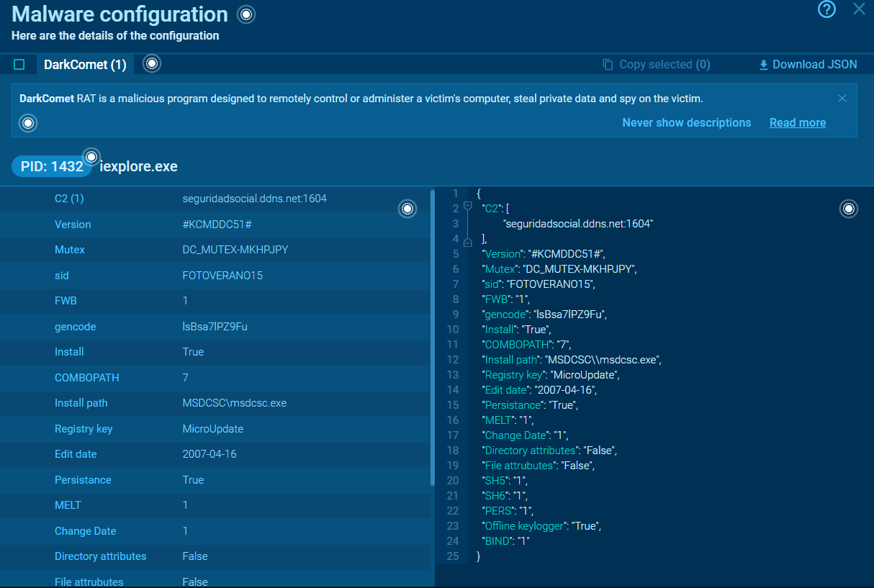Click the 2007-04-16 value in table

(x=210, y=454)
